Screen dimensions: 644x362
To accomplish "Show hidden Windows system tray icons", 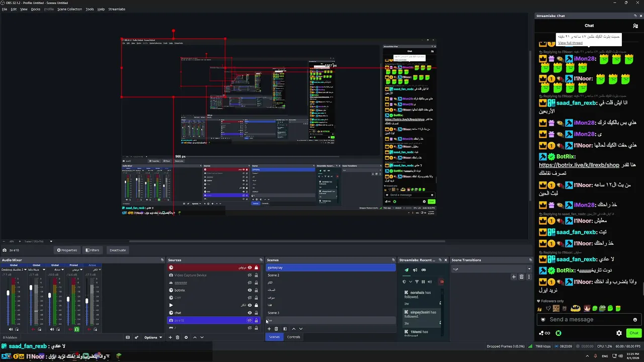I will pyautogui.click(x=587, y=356).
